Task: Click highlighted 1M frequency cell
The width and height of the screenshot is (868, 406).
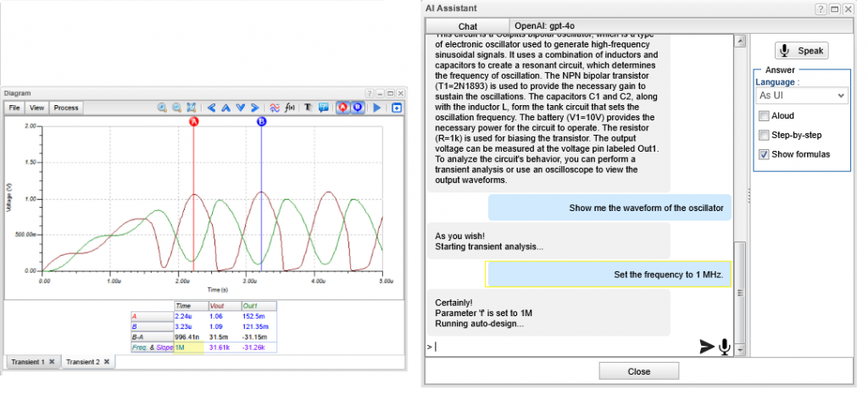Action: click(x=191, y=348)
